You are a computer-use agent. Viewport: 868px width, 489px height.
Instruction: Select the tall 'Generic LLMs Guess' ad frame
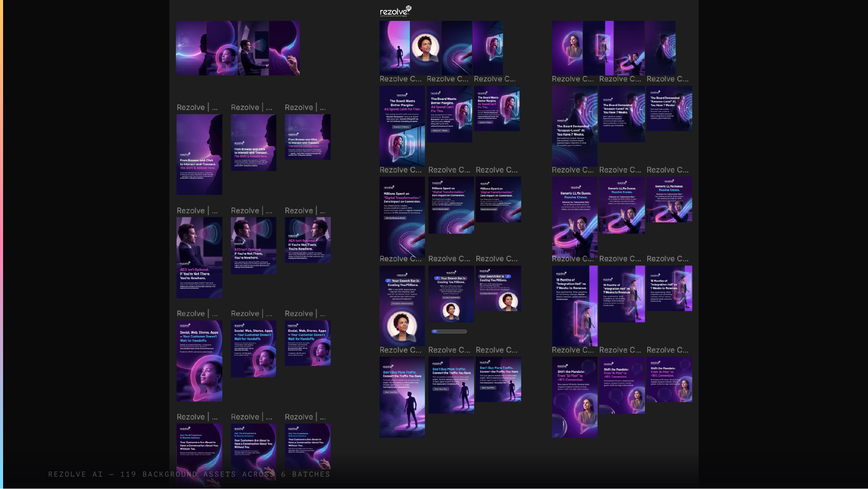(x=575, y=217)
